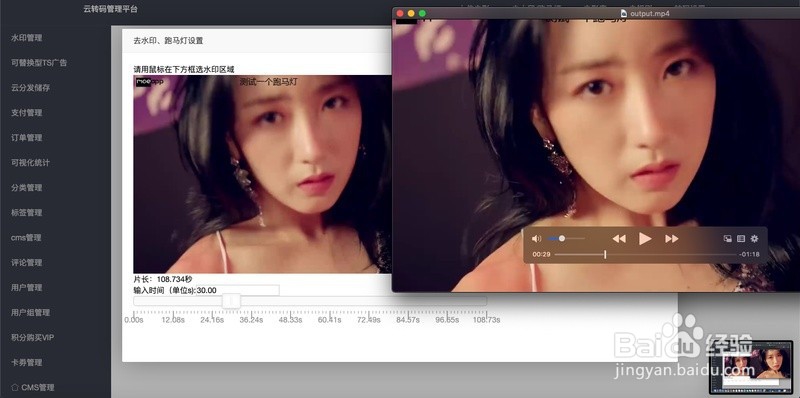Open 水印管理 in the sidebar
800x398 pixels.
[27, 38]
